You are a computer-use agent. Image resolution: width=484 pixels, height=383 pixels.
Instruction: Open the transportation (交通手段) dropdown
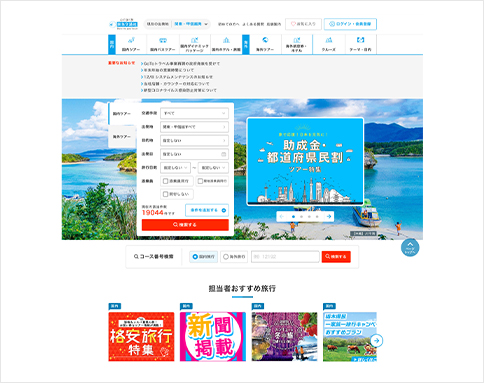194,113
